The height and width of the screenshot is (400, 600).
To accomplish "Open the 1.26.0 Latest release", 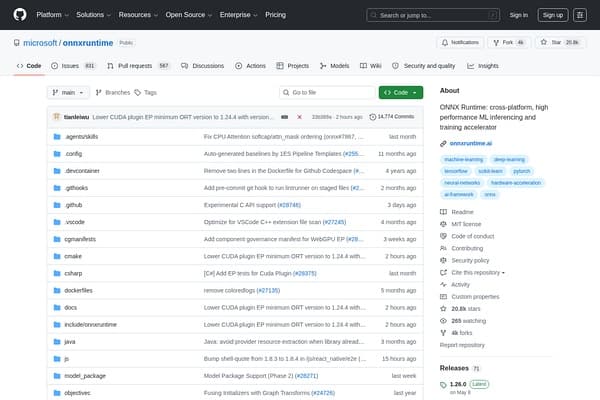I will pyautogui.click(x=465, y=384).
